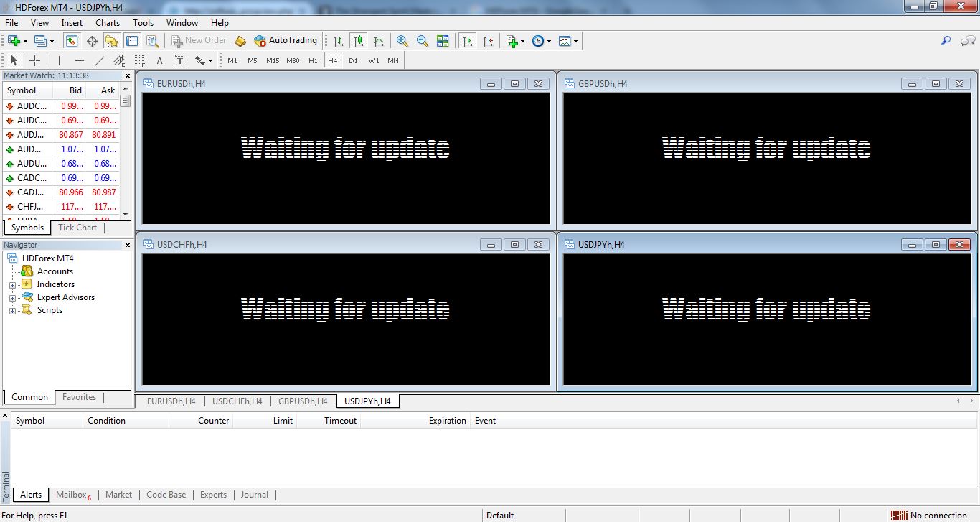This screenshot has width=980, height=522.
Task: Toggle chart shift
Action: click(x=489, y=41)
